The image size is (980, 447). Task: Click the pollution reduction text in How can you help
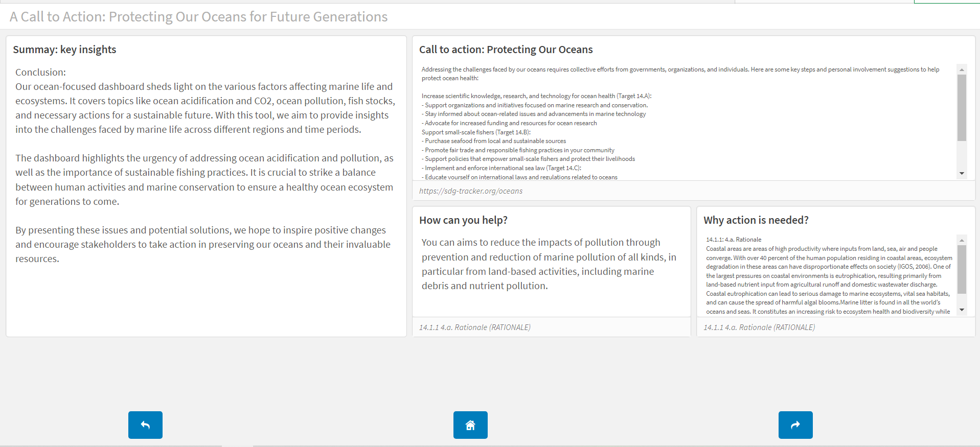(549, 264)
